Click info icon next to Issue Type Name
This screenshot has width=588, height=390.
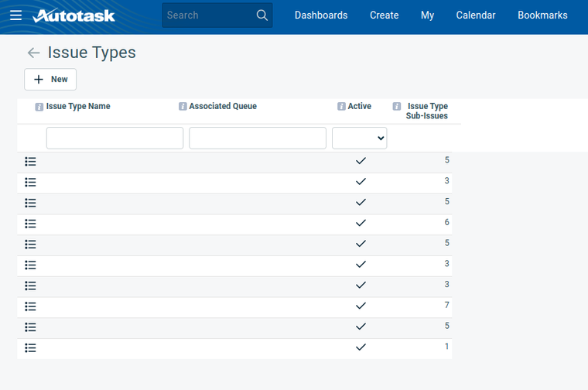click(39, 107)
